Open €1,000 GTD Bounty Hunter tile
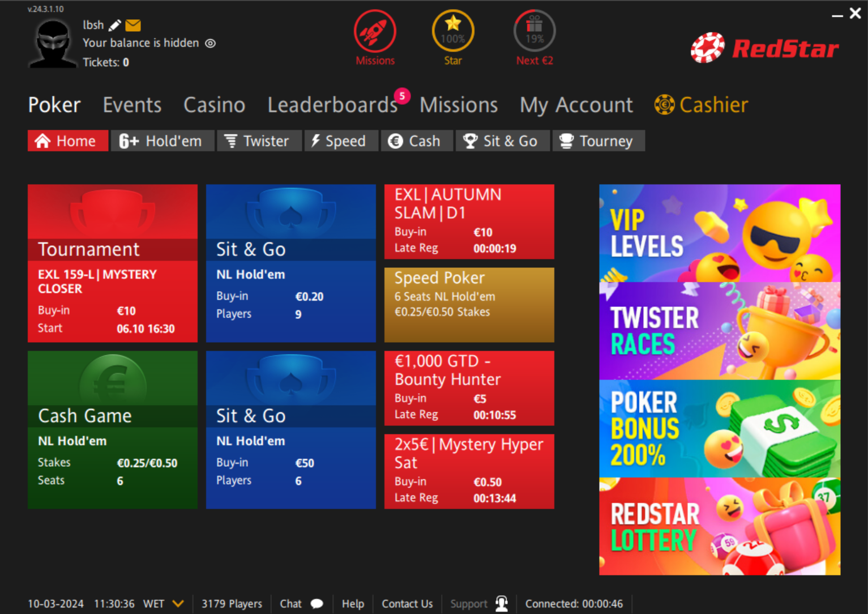The image size is (868, 614). coord(469,388)
